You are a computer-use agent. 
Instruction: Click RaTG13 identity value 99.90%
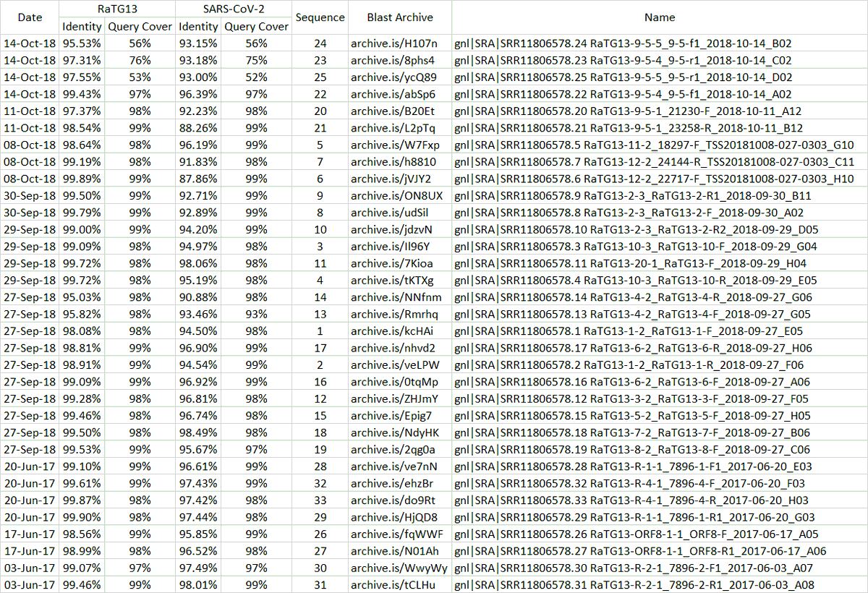point(82,517)
